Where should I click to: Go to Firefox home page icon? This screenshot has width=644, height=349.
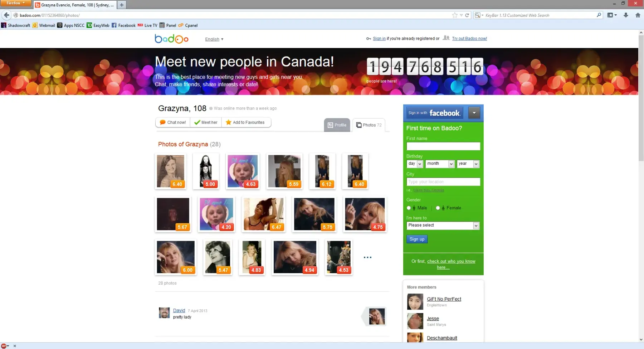[x=638, y=15]
